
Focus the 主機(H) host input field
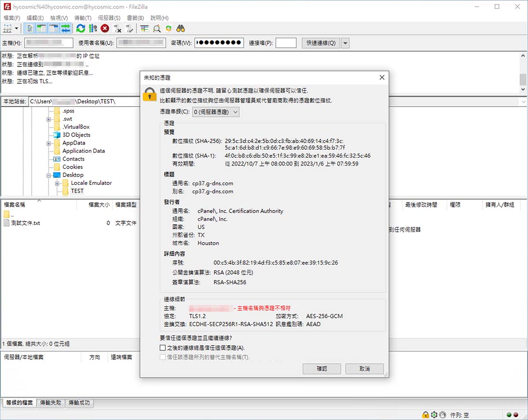[x=49, y=43]
